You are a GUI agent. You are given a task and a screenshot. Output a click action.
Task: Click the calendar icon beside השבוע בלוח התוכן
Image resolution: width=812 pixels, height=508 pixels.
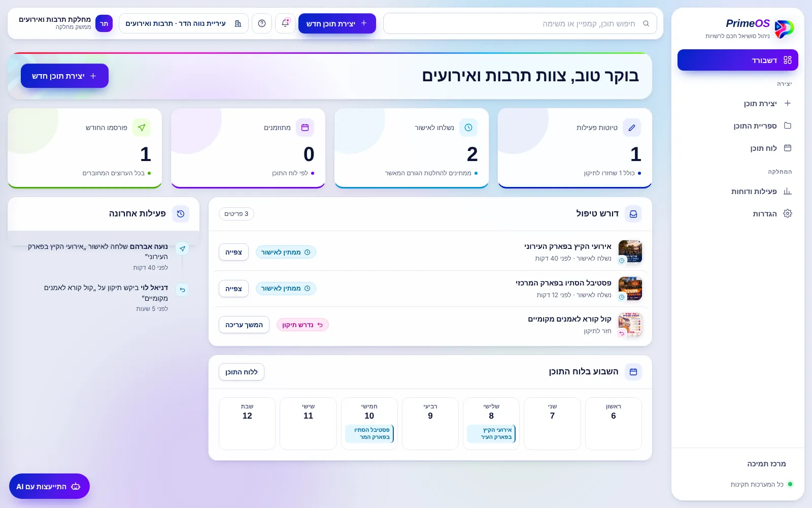click(633, 372)
